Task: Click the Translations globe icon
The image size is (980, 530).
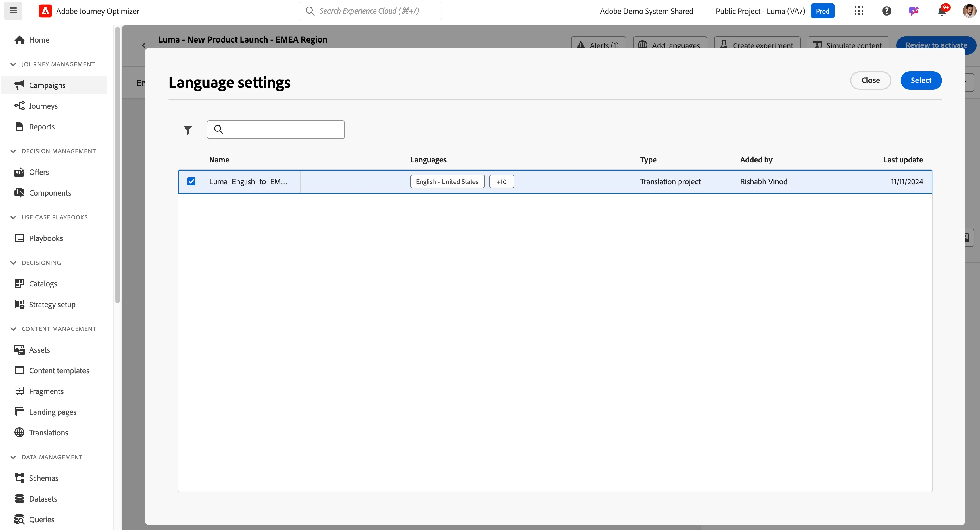Action: tap(20, 433)
